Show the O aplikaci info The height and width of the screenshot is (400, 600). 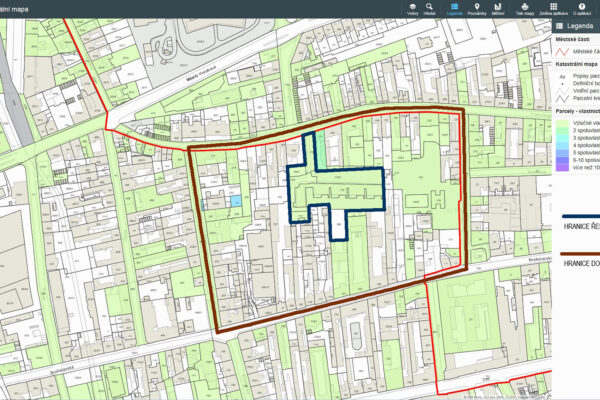[581, 9]
